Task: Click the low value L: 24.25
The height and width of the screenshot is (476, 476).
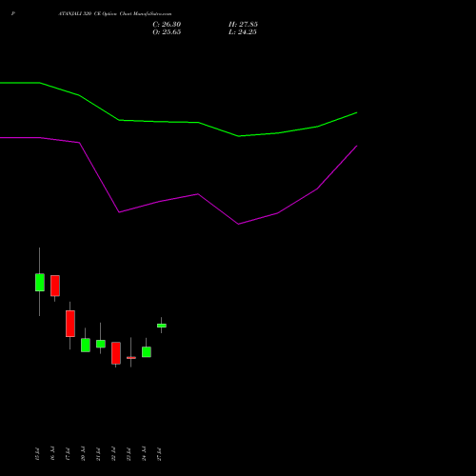Action: [243, 32]
